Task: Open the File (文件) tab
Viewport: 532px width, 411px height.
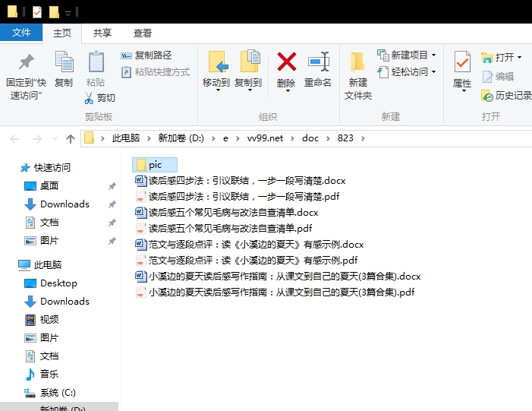Action: pyautogui.click(x=21, y=33)
